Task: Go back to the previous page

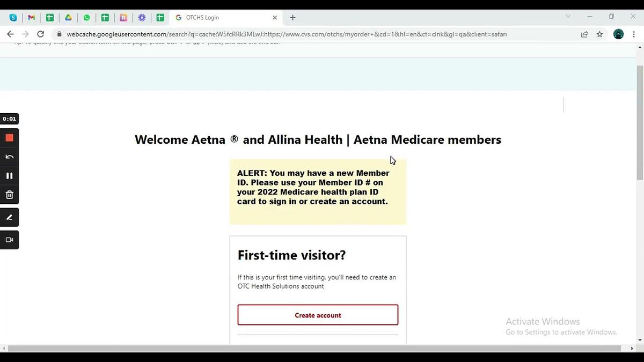Action: pyautogui.click(x=10, y=34)
